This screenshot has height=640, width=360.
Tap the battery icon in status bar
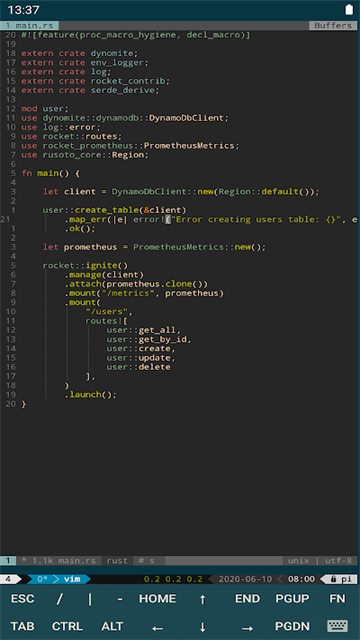pos(349,9)
